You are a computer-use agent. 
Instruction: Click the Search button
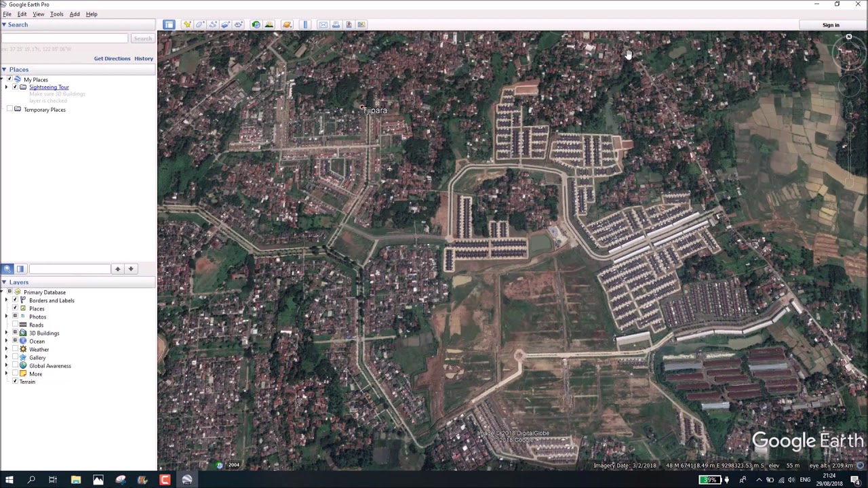click(x=142, y=39)
